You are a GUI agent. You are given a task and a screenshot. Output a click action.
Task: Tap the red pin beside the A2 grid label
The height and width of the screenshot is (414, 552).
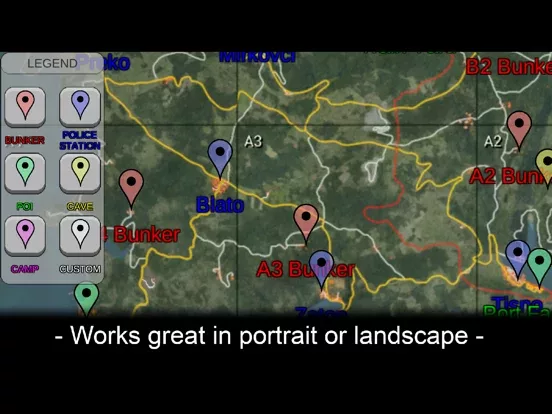pyautogui.click(x=519, y=130)
